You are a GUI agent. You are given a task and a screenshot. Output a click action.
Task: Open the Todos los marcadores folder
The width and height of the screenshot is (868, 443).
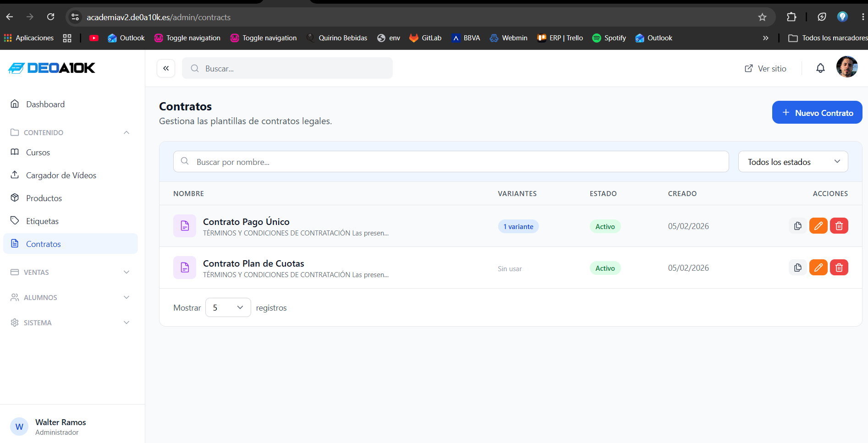[x=828, y=38]
